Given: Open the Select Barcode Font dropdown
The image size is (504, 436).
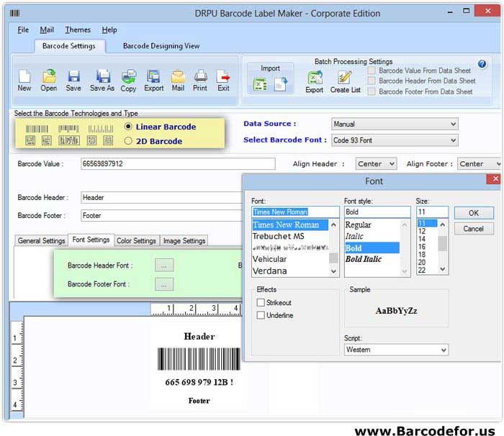Looking at the screenshot, I should [395, 140].
